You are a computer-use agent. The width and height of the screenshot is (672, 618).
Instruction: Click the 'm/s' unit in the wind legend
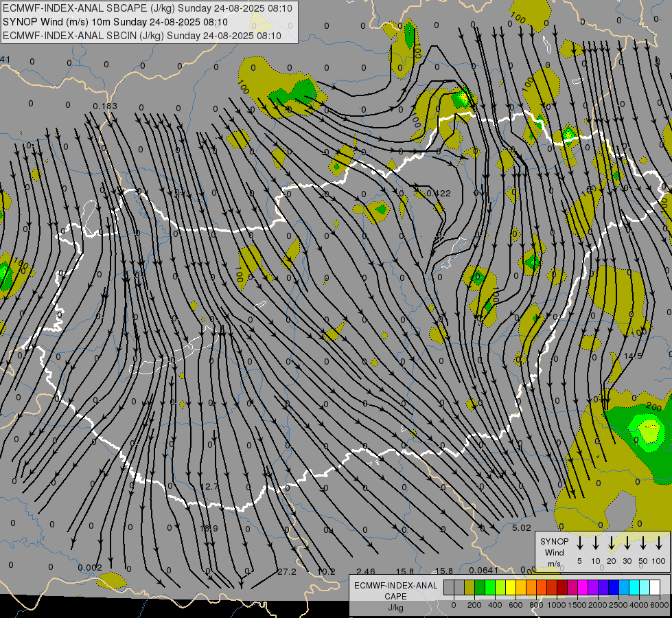pos(554,564)
